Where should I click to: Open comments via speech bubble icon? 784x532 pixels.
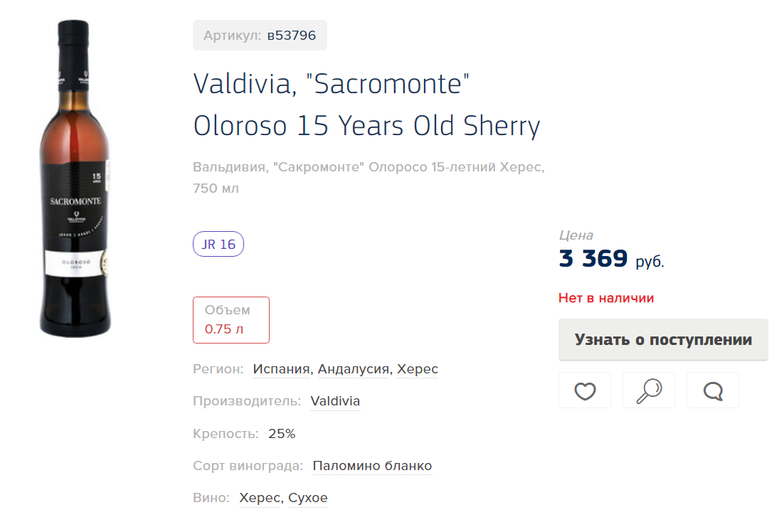712,390
